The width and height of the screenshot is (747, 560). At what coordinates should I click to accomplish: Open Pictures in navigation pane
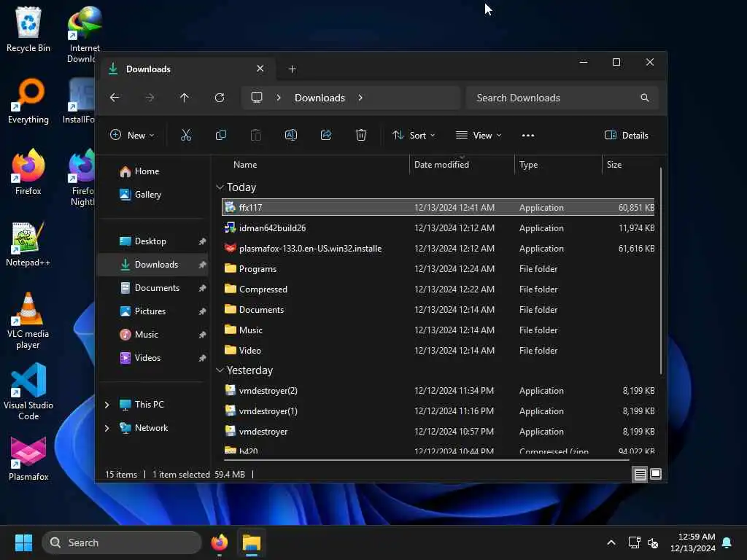[x=153, y=311]
